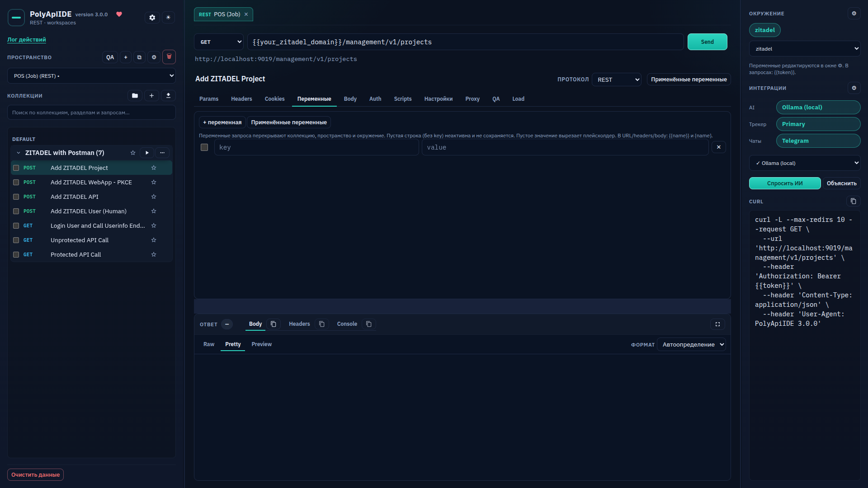Viewport: 868px width, 488px height.
Task: Collapse the ZITADEL with Postman collection
Action: coord(19,153)
